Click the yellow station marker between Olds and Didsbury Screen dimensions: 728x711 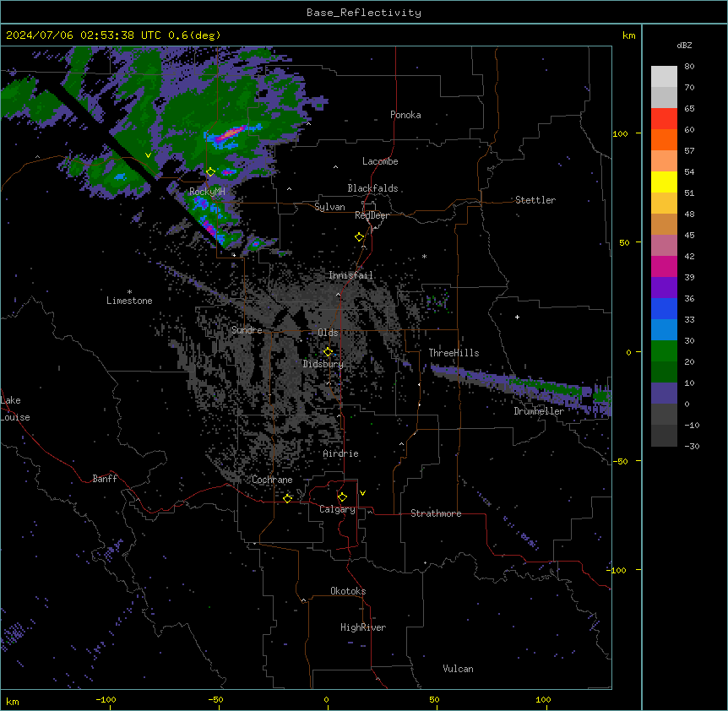tap(328, 352)
